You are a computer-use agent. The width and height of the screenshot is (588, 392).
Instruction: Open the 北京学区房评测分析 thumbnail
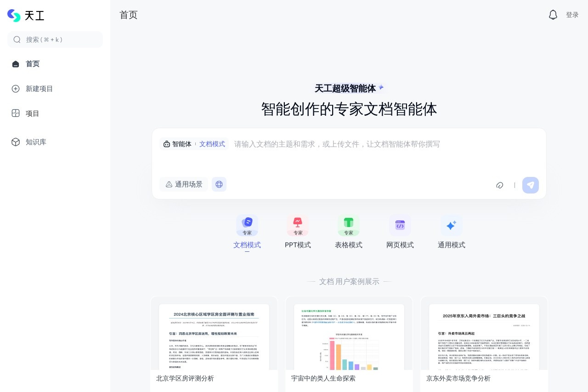pyautogui.click(x=214, y=337)
